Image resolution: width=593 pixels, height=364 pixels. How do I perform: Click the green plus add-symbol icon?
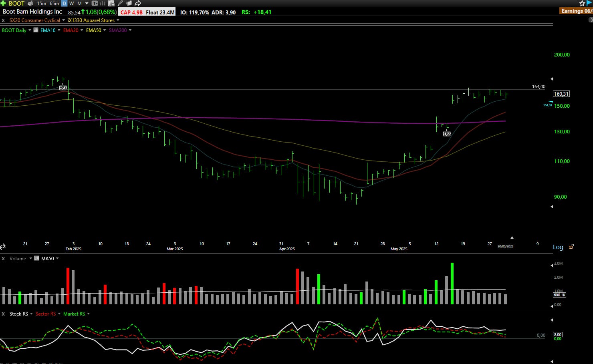point(3,3)
